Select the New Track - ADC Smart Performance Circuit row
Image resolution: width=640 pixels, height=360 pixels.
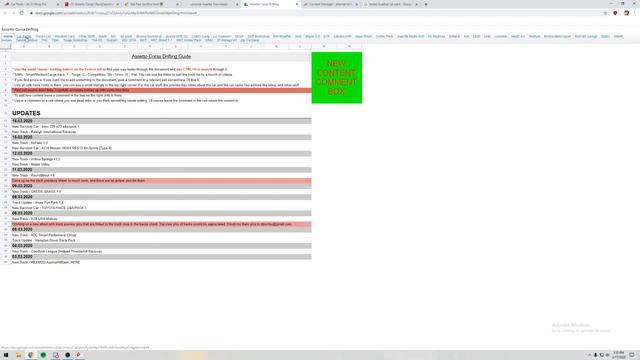coord(161,235)
